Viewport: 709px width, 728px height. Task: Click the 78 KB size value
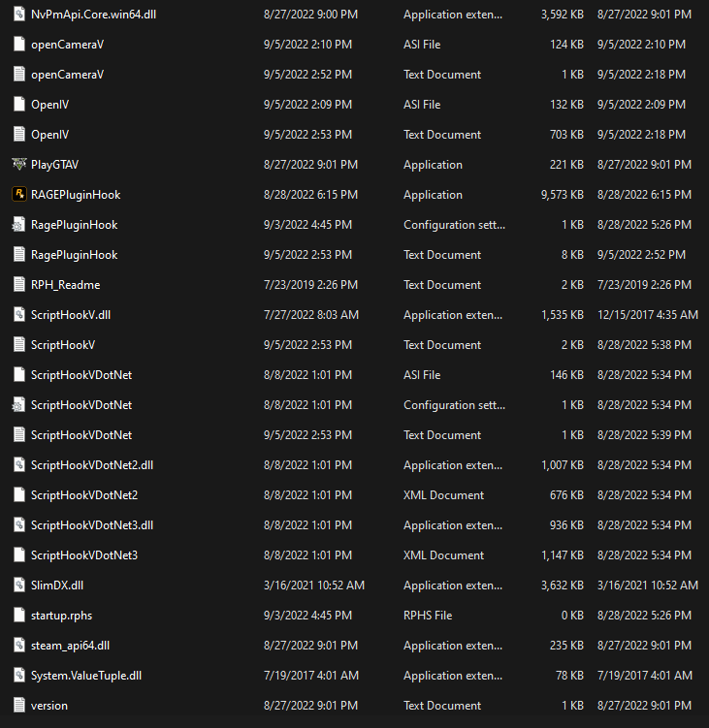pos(569,676)
